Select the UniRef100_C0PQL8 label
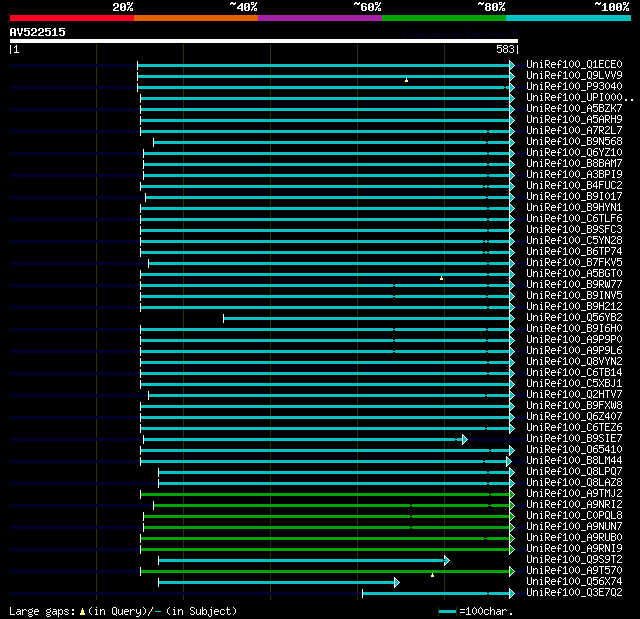 click(x=574, y=516)
